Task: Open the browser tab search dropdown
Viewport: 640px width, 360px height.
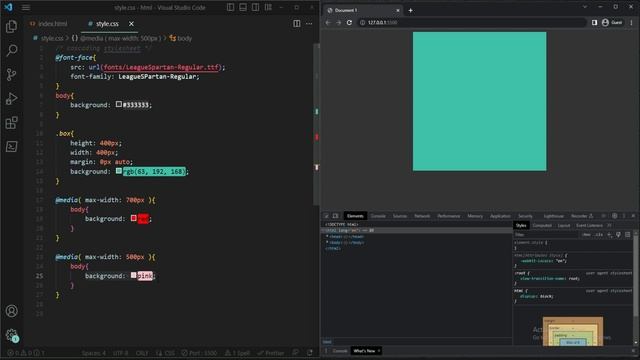Action: tap(585, 7)
